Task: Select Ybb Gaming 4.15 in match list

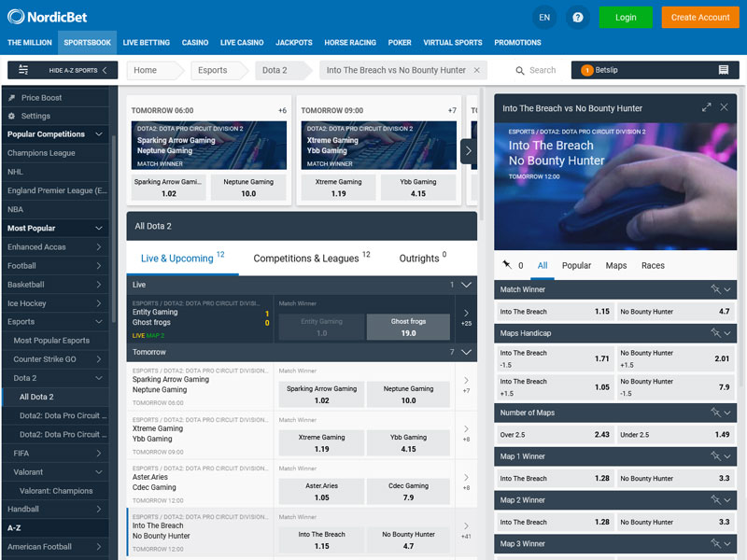Action: (x=408, y=442)
